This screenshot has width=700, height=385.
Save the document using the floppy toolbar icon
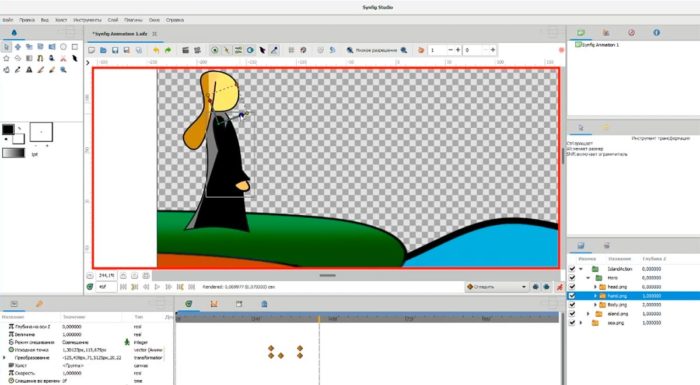click(115, 50)
